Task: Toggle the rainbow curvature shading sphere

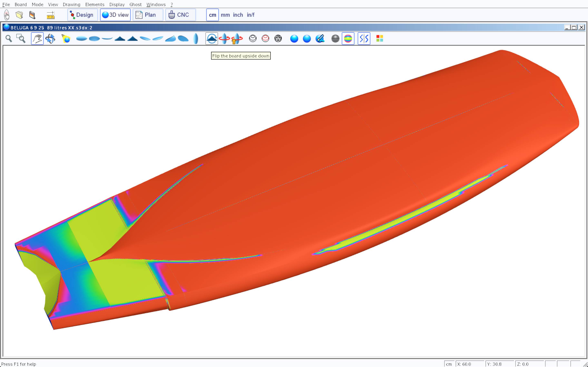Action: 348,39
